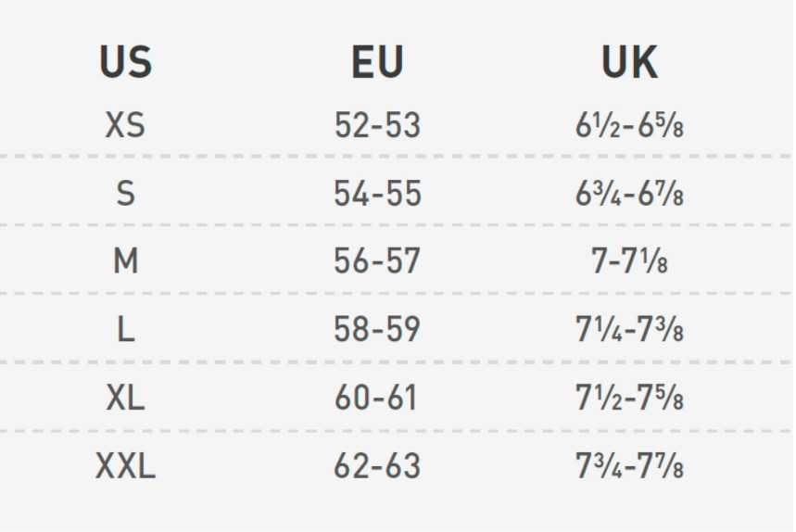
Task: Select UK size 6¾-6⅞ cell
Action: [x=629, y=194]
